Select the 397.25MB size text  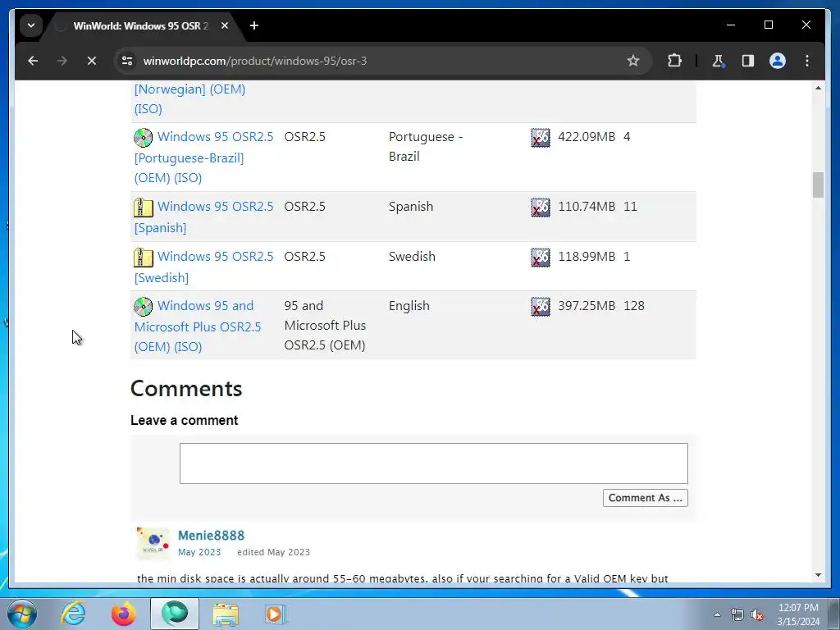pos(587,306)
